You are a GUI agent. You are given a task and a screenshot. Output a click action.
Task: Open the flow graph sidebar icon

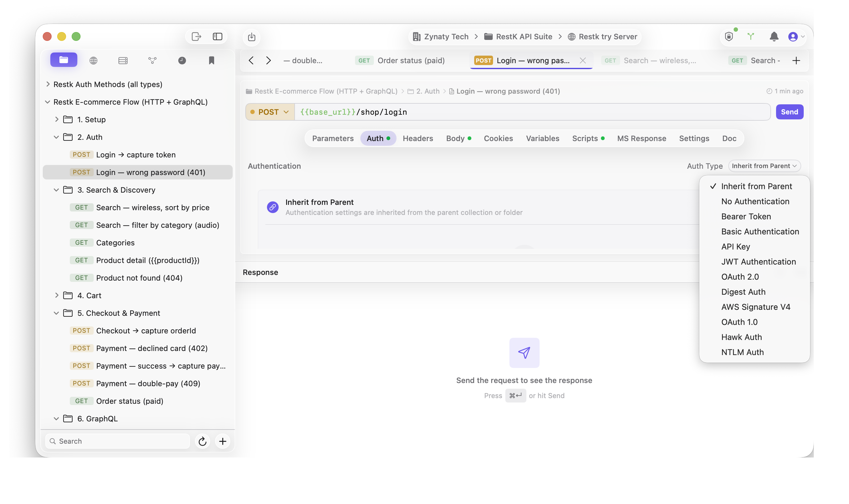point(152,60)
